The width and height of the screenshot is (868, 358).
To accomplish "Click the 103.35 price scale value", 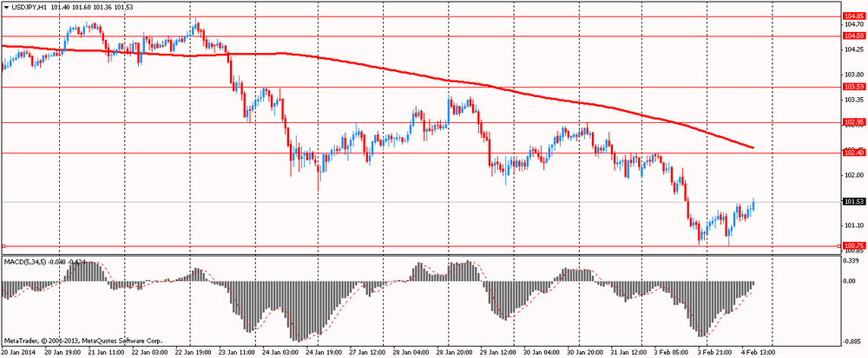I will [x=854, y=100].
